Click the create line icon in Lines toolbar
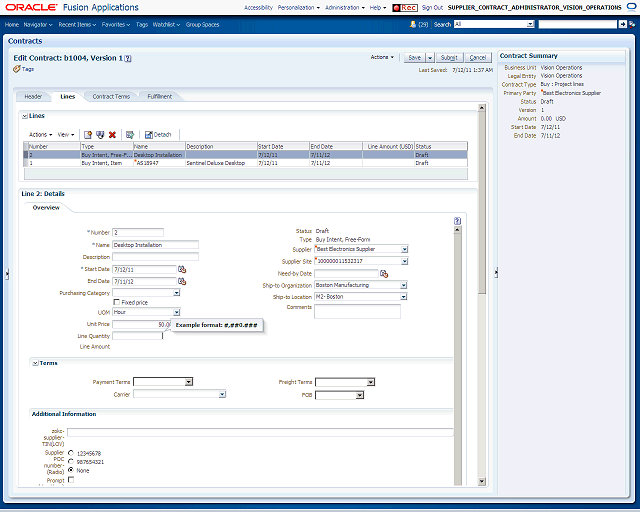The height and width of the screenshot is (512, 640). click(88, 135)
